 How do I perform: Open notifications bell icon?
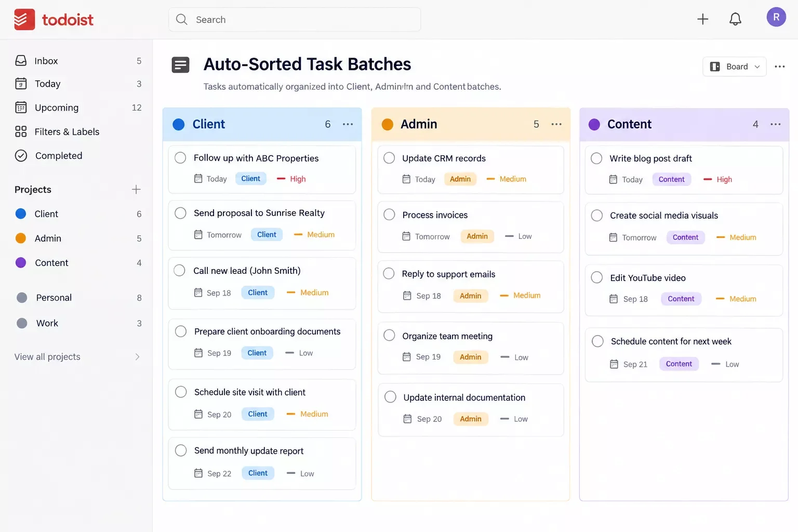735,19
